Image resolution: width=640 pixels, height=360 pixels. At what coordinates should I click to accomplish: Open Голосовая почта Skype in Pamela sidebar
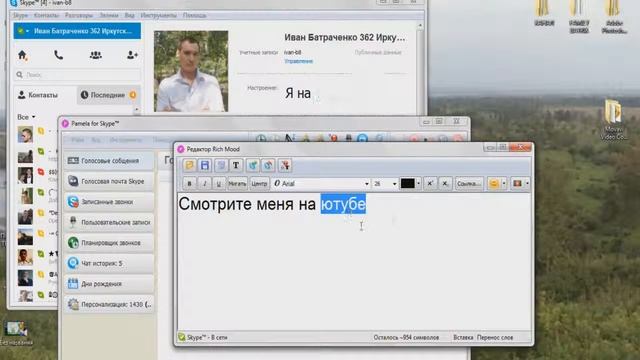pos(109,181)
